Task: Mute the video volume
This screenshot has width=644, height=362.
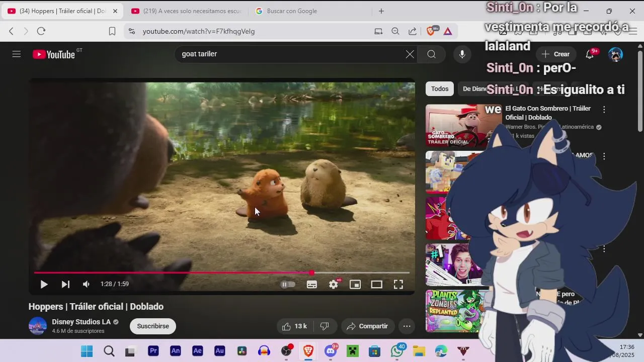Action: coord(86,285)
